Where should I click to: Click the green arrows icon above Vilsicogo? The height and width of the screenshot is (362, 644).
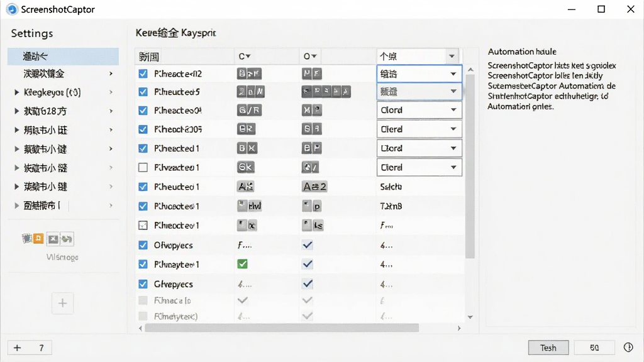[x=67, y=239]
